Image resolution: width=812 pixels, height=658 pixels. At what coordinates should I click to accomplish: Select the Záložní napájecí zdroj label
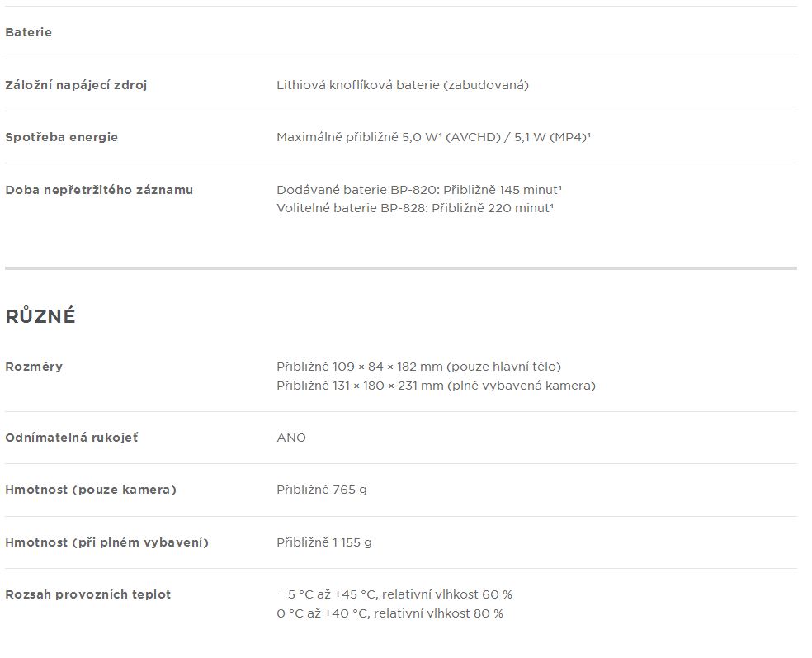coord(76,85)
